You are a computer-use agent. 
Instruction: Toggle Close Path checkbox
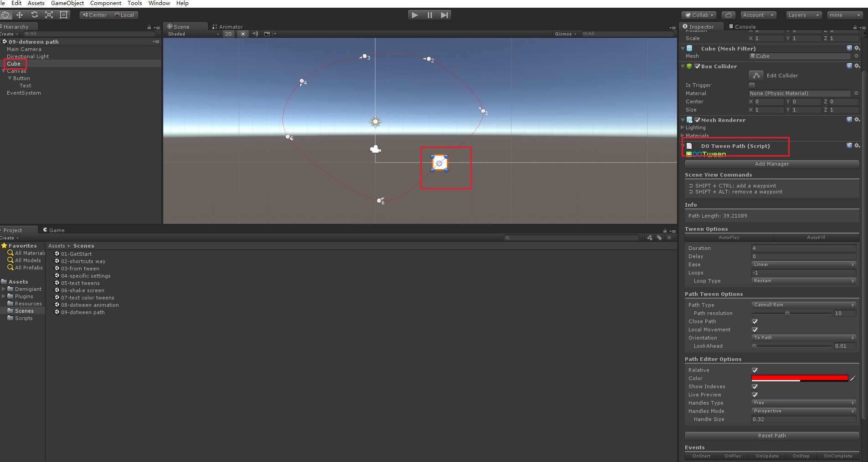pos(755,321)
